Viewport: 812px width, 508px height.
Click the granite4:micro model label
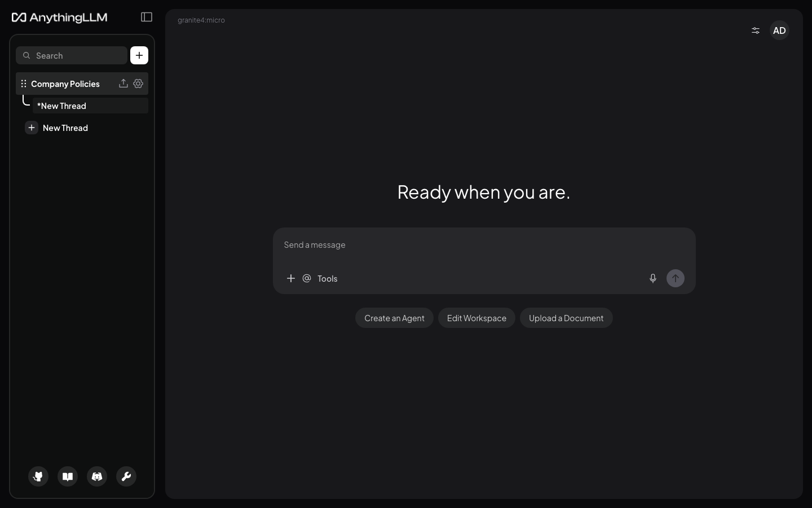point(201,20)
